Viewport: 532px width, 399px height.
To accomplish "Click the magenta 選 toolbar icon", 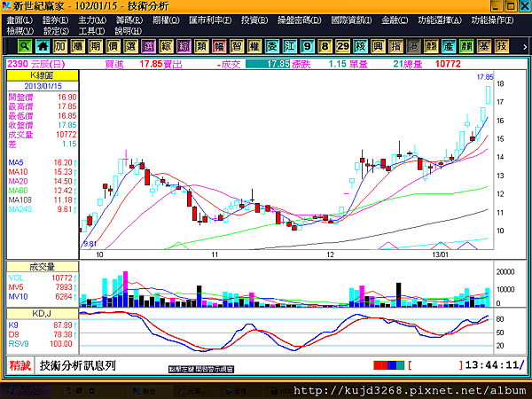I will pos(148,46).
